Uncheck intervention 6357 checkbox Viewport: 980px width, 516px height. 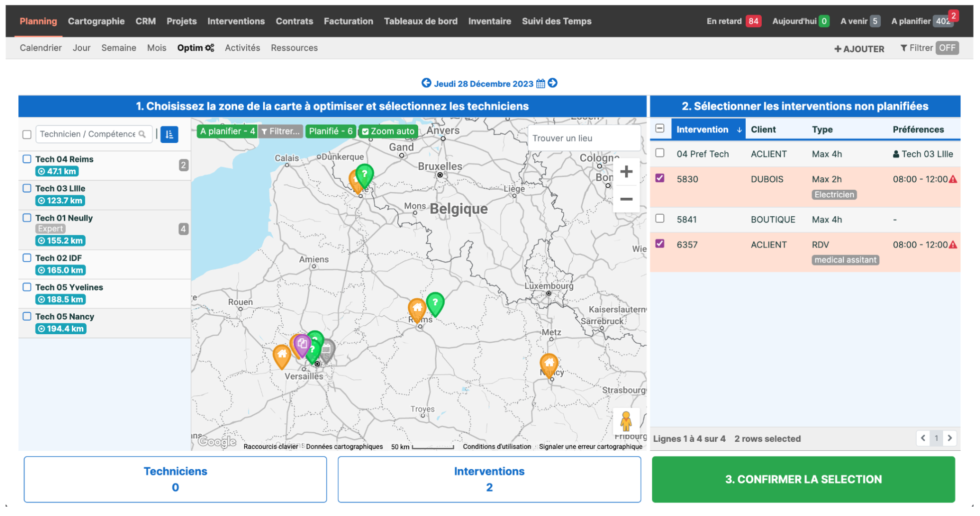tap(660, 244)
